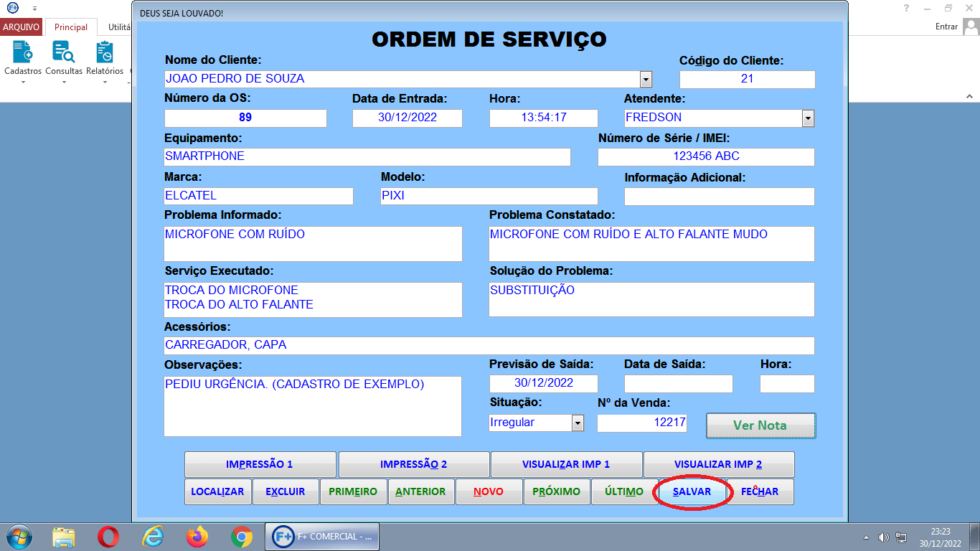This screenshot has width=980, height=551.
Task: Open the Relatórios ribbon icon
Action: point(105,52)
